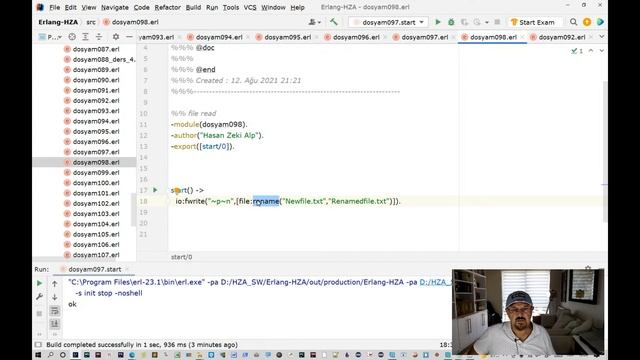Rerun with the green arrow in the Run panel
Screen dimensions: 640x360
(x=39, y=283)
